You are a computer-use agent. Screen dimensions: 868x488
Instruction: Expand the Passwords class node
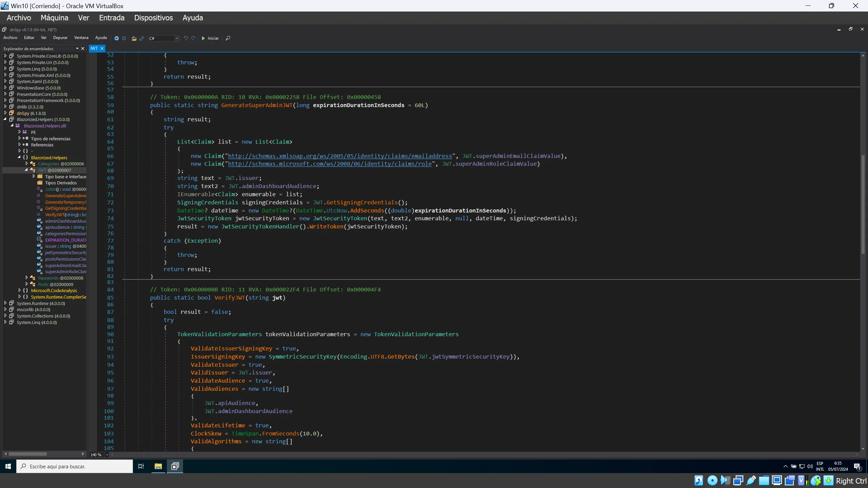point(26,278)
